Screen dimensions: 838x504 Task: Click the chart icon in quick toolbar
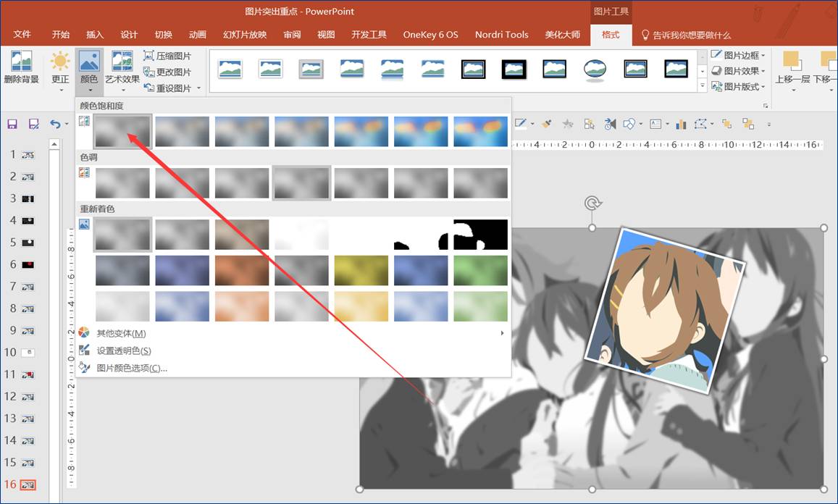(681, 125)
